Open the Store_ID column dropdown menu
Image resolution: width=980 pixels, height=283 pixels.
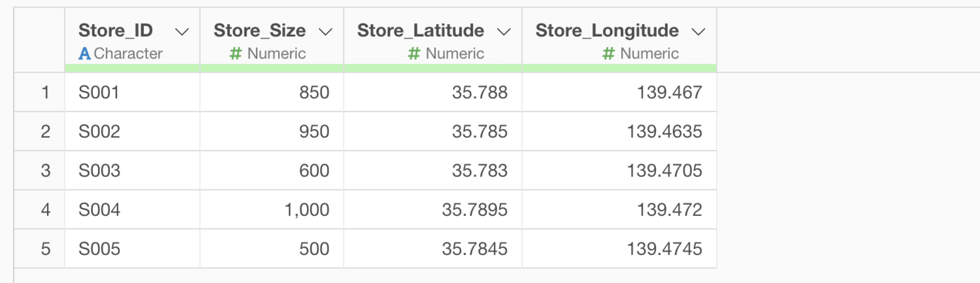pos(182,32)
